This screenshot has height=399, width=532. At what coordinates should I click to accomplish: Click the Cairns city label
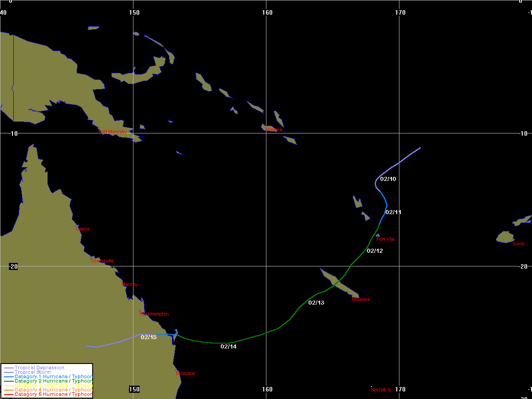(x=82, y=229)
